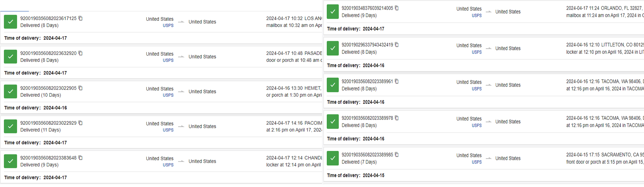Copy tracking number 9200190356082023389978
The image size is (644, 187).
(x=397, y=118)
